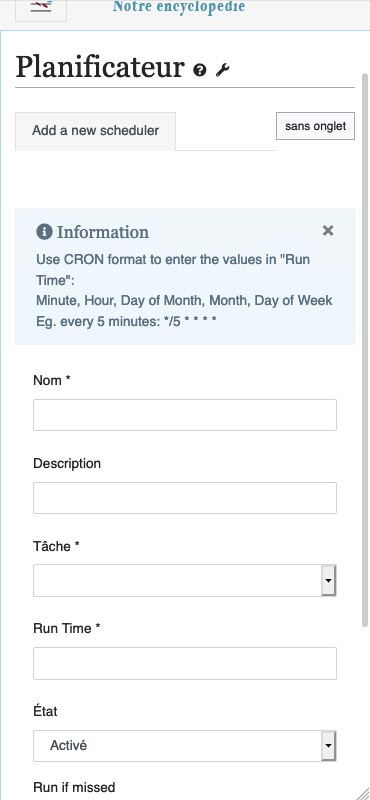Click the Information heading text
Image resolution: width=370 pixels, height=800 pixels.
point(103,232)
